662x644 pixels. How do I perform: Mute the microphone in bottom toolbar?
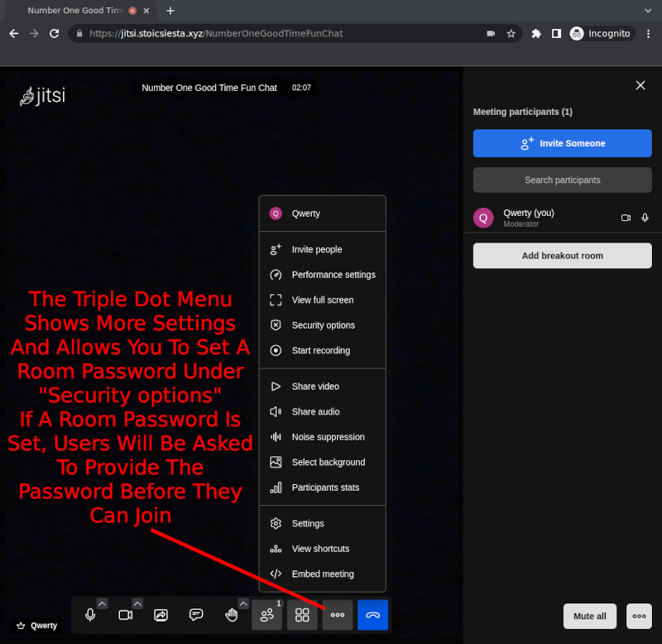coord(91,615)
